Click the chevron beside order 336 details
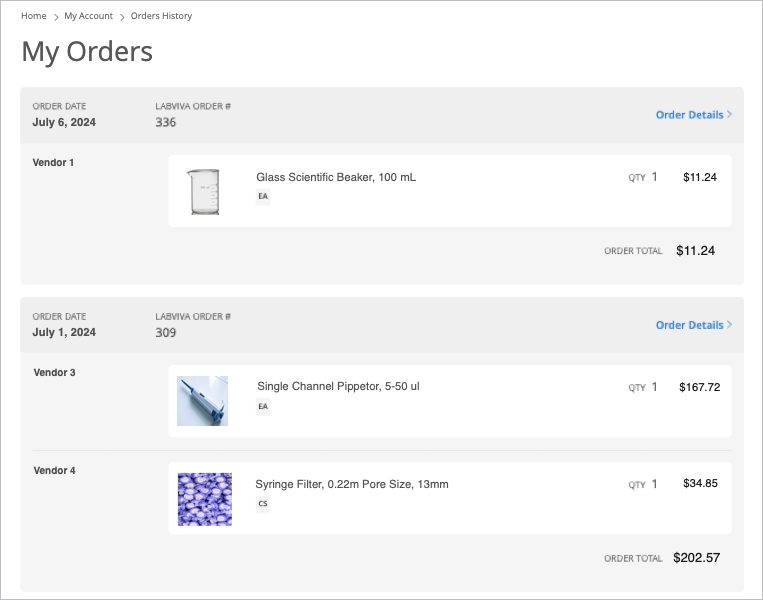Screen dimensions: 763x600 (x=729, y=114)
